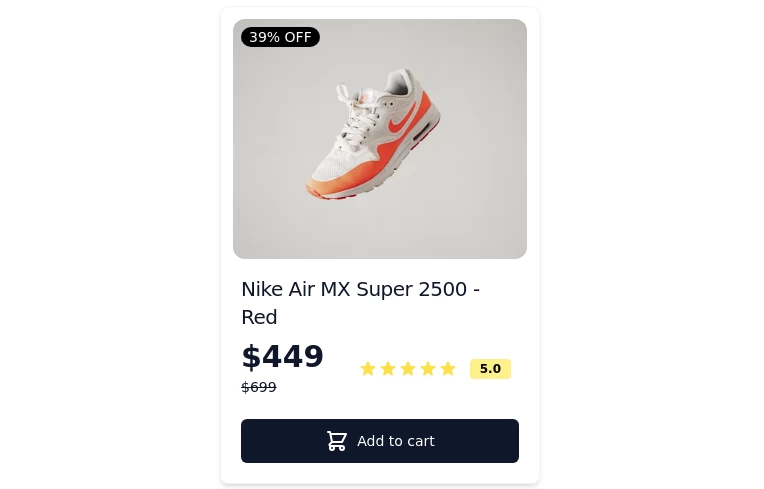Click the 39% OFF discount badge
This screenshot has height=489, width=764.
[x=280, y=37]
